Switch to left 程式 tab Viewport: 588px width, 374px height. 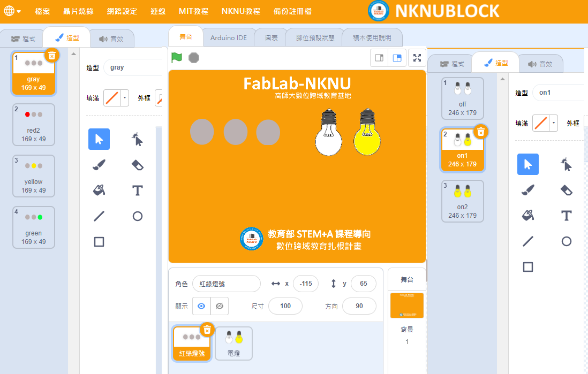[23, 39]
